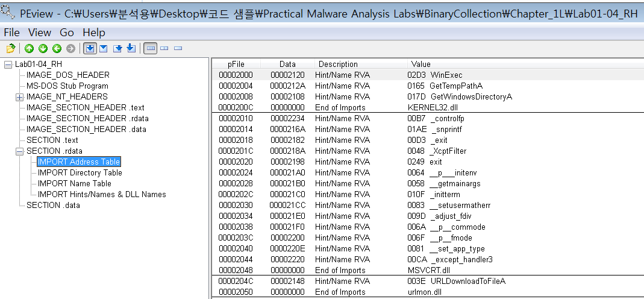Image resolution: width=644 pixels, height=299 pixels.
Task: Select SECTION .data in the tree
Action: (53, 206)
